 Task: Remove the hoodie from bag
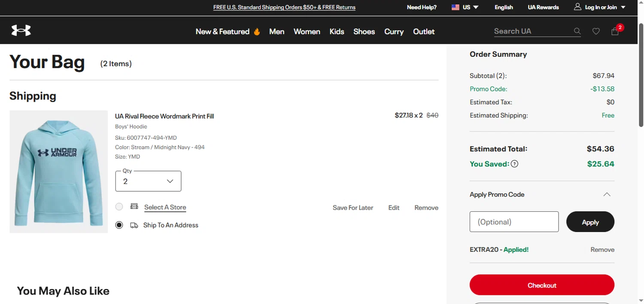coord(426,208)
